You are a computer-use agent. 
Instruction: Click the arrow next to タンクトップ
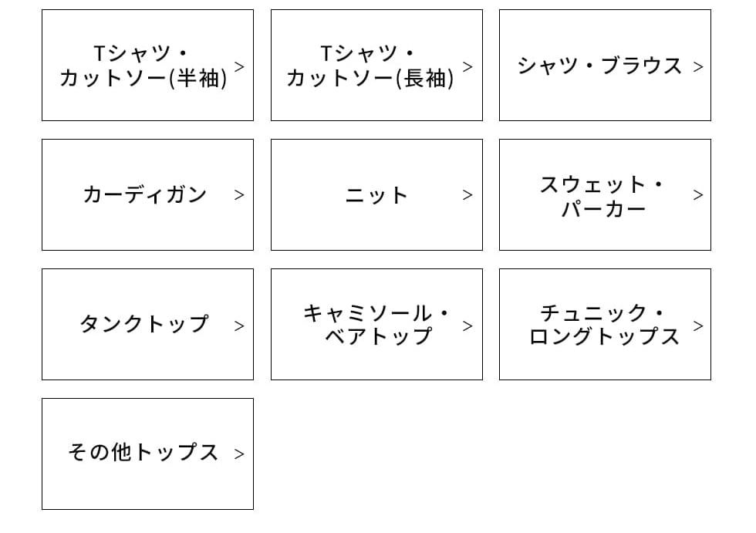point(239,326)
